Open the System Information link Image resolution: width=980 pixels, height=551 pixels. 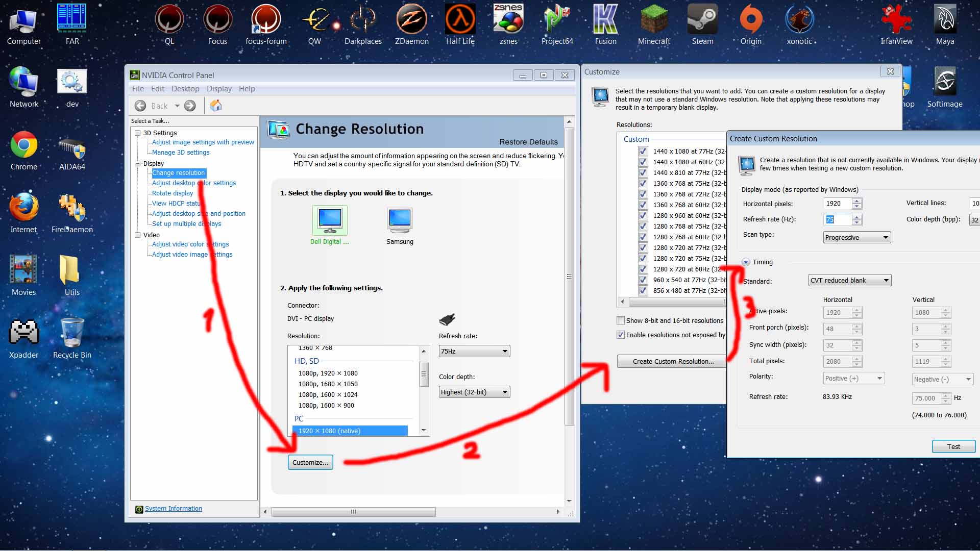coord(173,509)
